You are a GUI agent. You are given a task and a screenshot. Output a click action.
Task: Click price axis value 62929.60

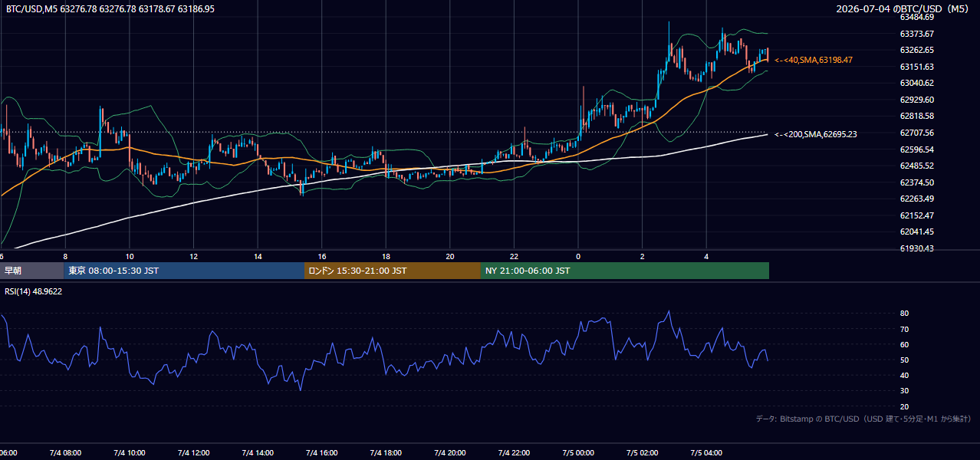click(x=916, y=100)
